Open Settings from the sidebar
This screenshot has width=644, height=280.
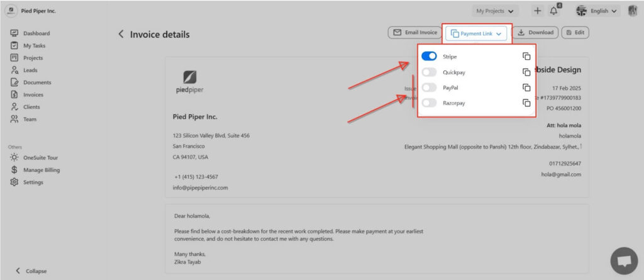click(x=26, y=182)
